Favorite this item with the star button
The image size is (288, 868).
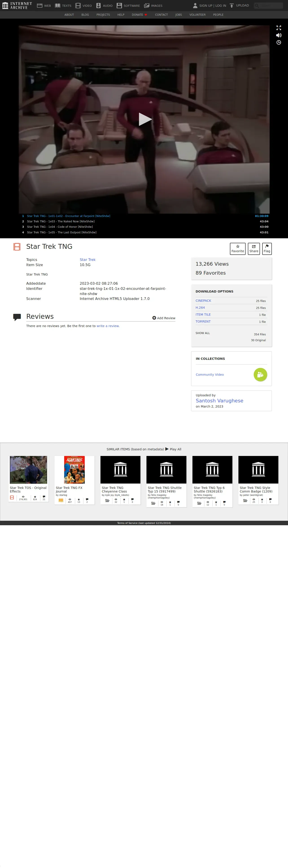[x=238, y=249]
